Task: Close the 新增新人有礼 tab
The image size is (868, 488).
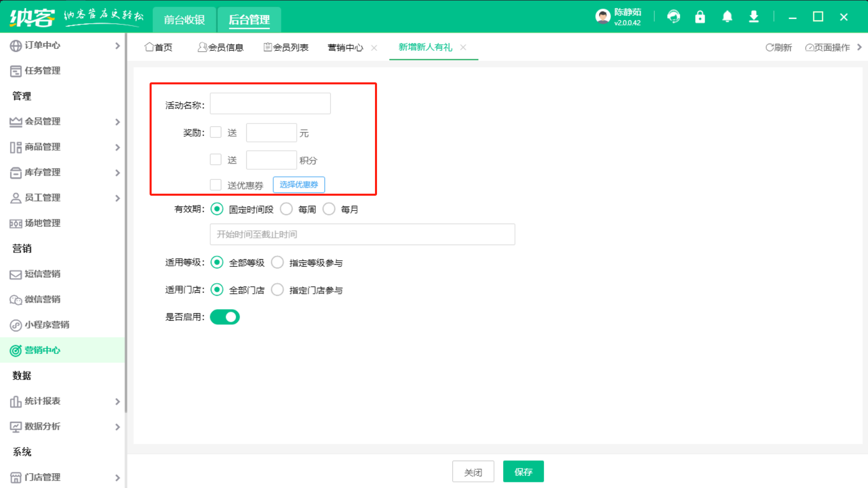Action: 463,47
